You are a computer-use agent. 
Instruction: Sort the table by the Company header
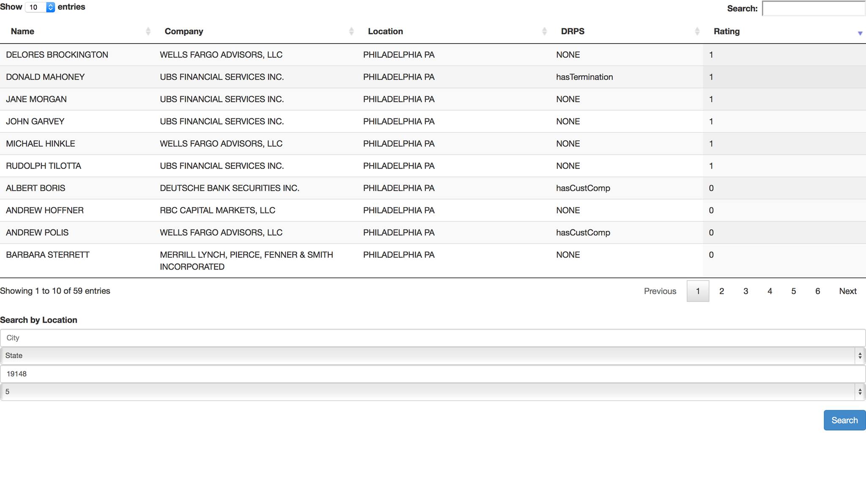click(184, 31)
